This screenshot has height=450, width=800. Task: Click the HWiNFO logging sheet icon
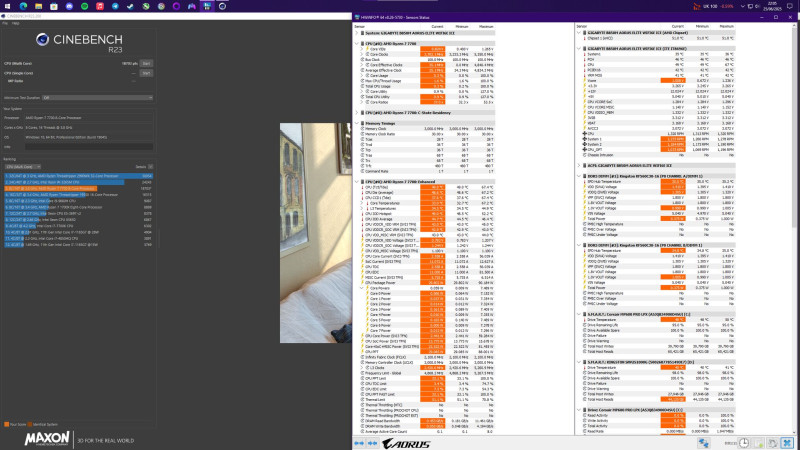pos(759,443)
